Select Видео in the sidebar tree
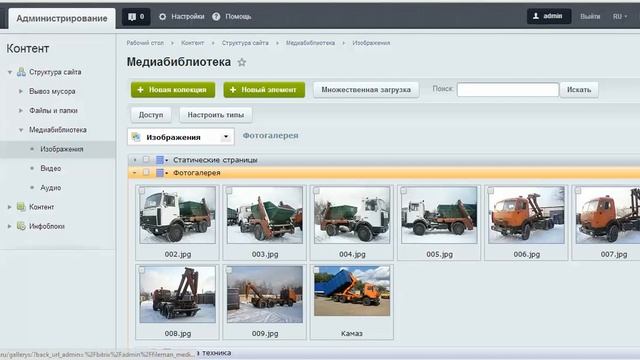 tap(51, 169)
